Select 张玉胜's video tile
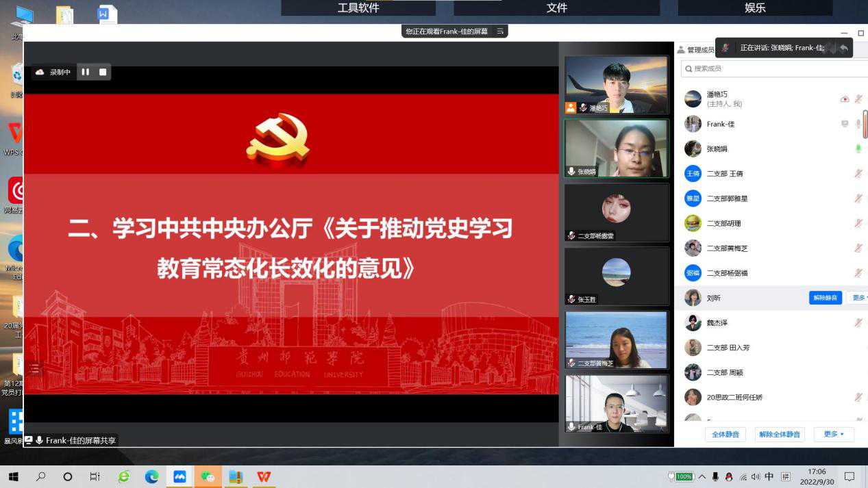The image size is (868, 488). tap(616, 276)
